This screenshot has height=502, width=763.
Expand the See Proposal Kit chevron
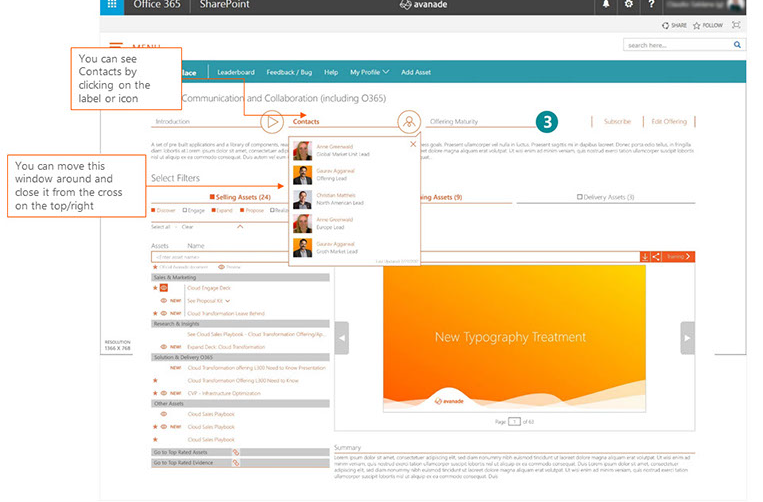(229, 300)
